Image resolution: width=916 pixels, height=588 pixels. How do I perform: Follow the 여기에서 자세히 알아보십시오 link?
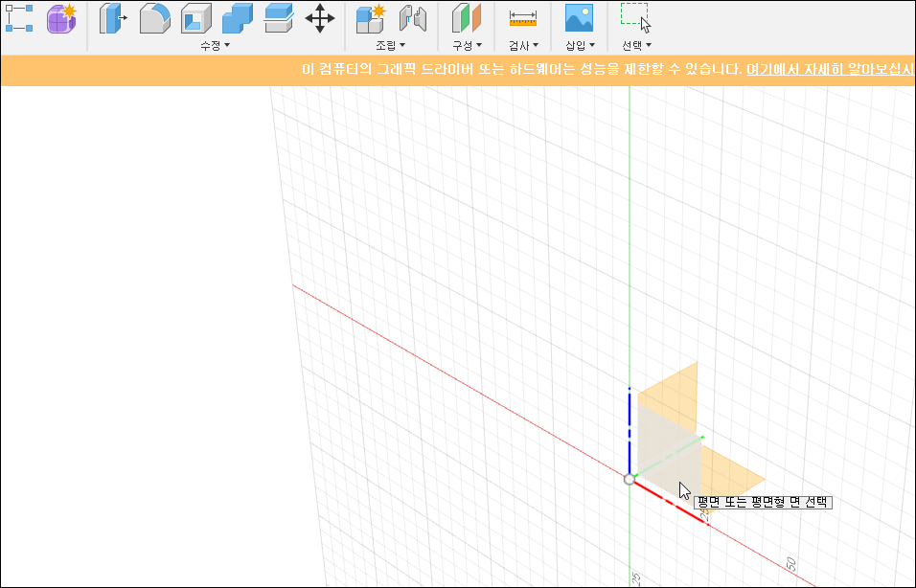[x=830, y=69]
